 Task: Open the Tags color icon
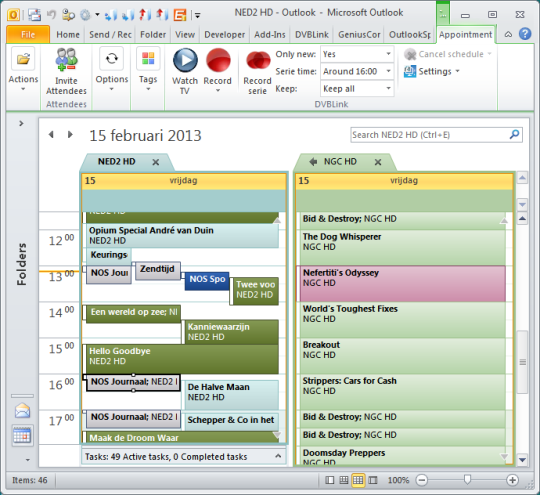pos(148,59)
